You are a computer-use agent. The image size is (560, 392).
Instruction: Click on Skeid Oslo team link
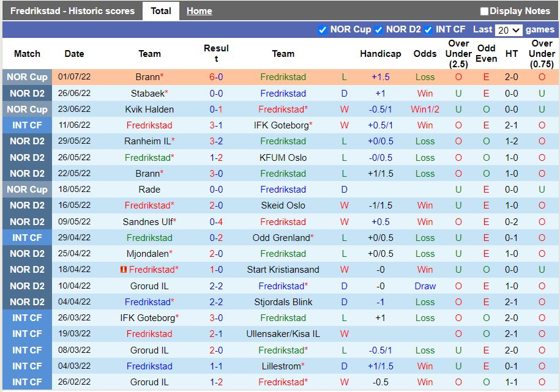pos(283,205)
